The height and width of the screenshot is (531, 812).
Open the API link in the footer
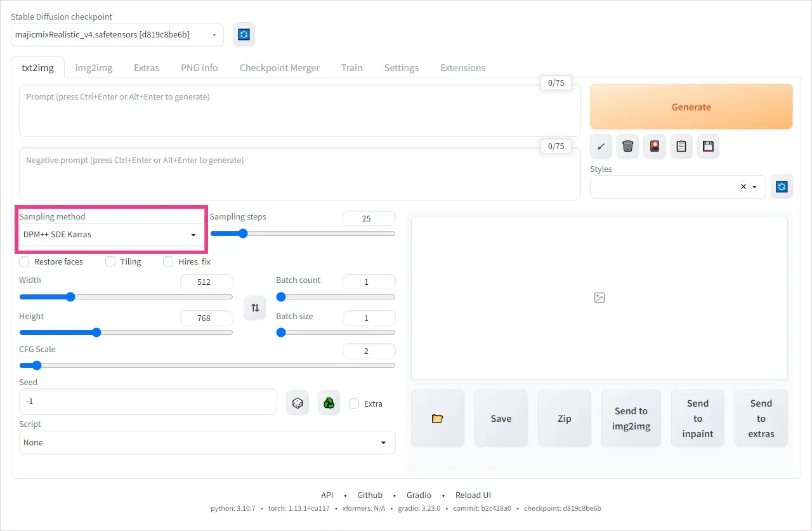click(x=327, y=495)
